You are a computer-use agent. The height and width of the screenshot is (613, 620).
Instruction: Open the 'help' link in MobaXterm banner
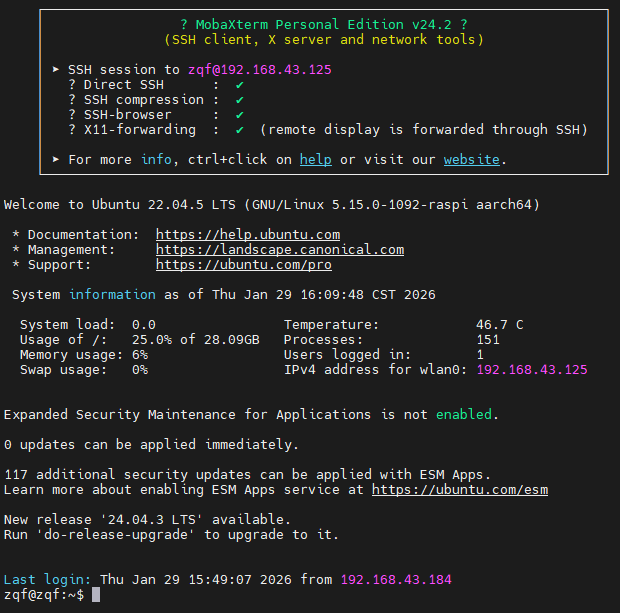(x=316, y=160)
